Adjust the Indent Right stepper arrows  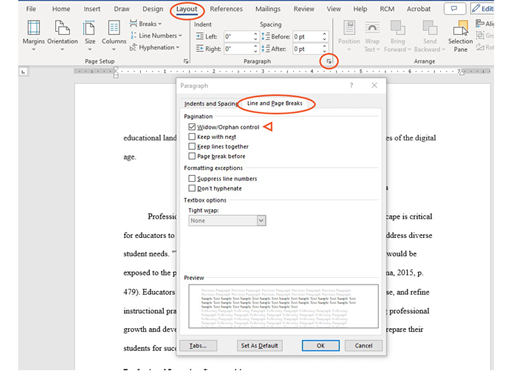coord(255,49)
